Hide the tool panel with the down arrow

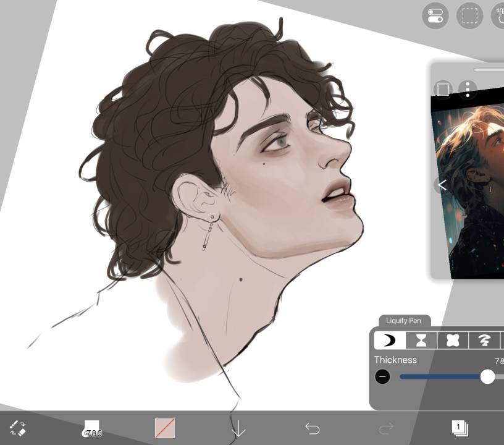(x=238, y=428)
